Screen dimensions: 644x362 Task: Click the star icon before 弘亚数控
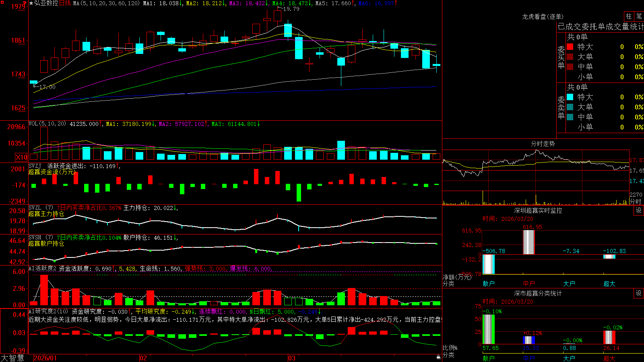pyautogui.click(x=31, y=3)
